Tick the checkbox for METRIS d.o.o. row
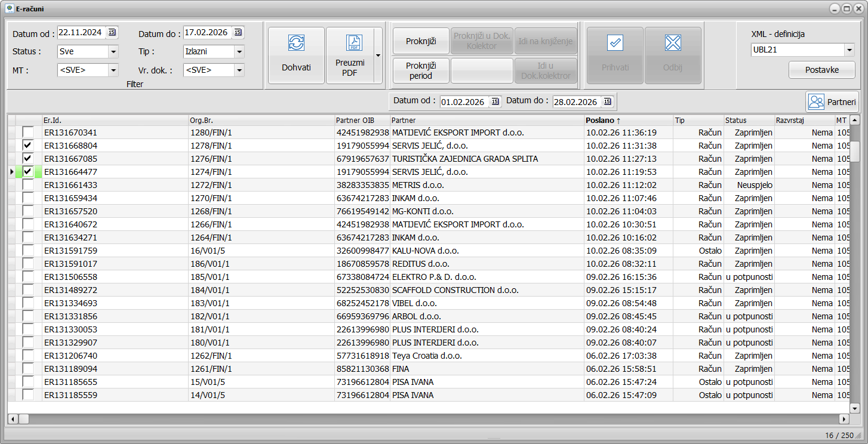This screenshot has width=868, height=444. click(27, 185)
